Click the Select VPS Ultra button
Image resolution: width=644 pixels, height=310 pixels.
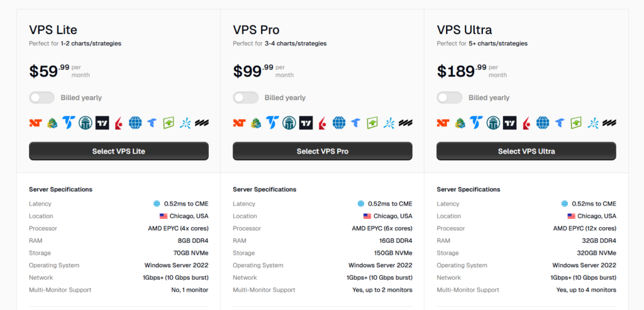(x=526, y=151)
